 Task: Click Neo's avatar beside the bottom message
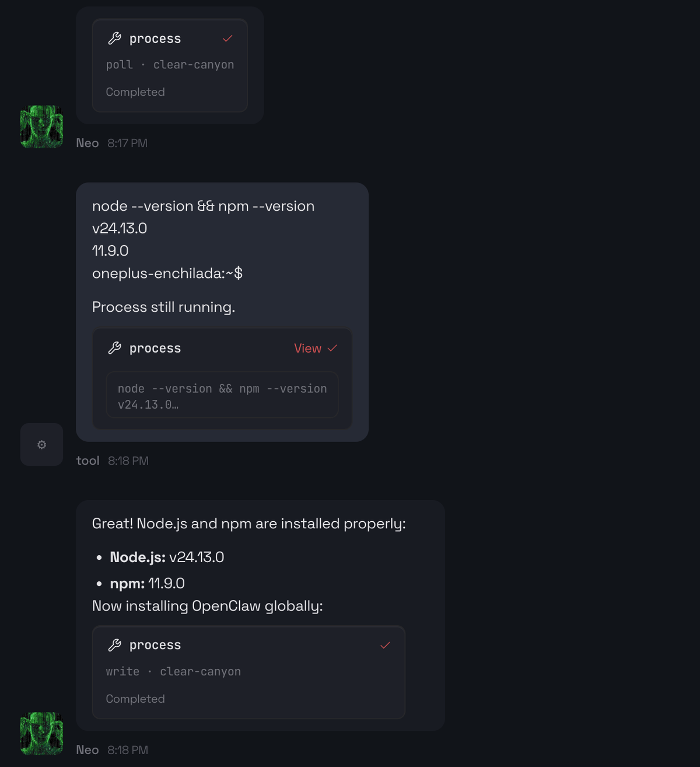click(x=41, y=734)
